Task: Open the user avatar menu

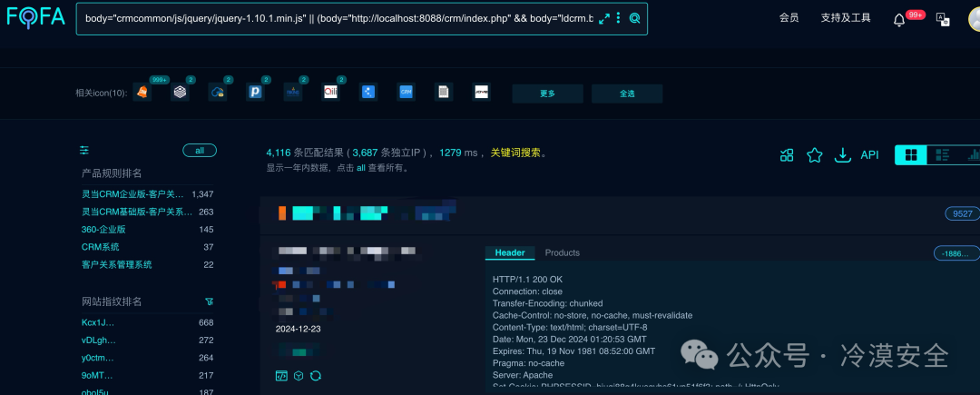Action: 974,19
